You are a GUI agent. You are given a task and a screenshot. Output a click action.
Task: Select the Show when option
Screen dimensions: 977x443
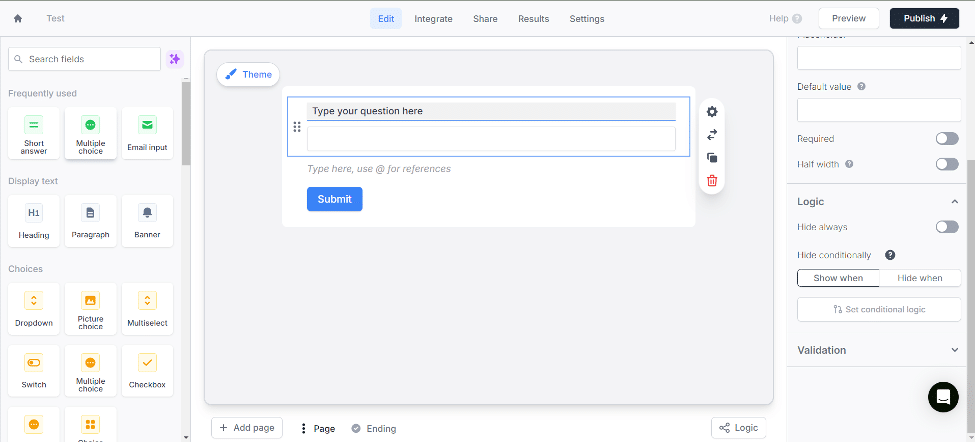838,278
